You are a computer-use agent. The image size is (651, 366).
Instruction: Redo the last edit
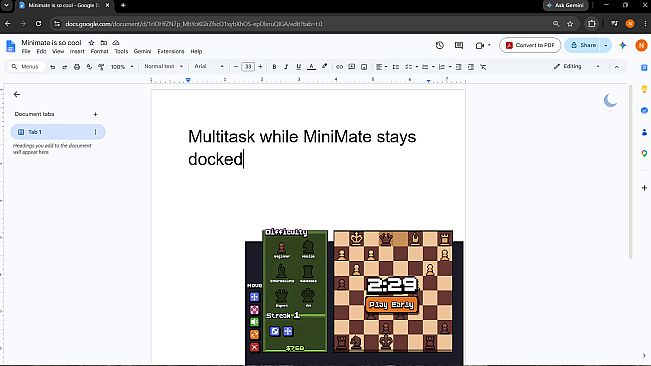pyautogui.click(x=64, y=67)
